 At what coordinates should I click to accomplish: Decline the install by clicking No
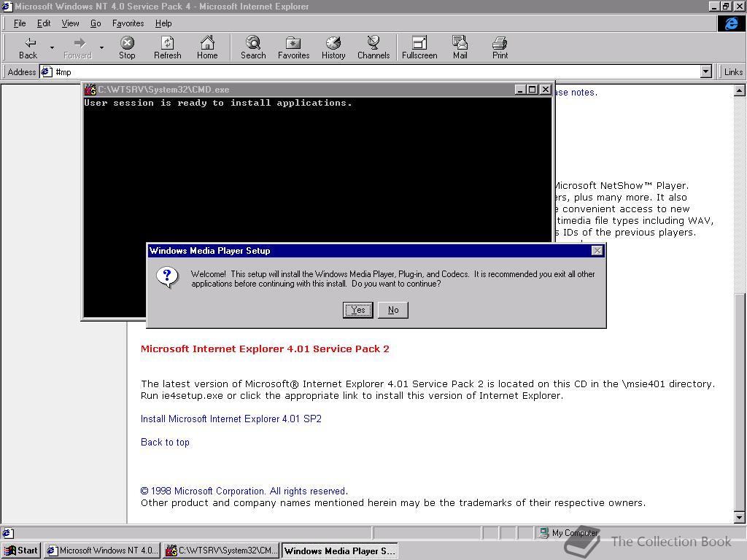point(393,310)
